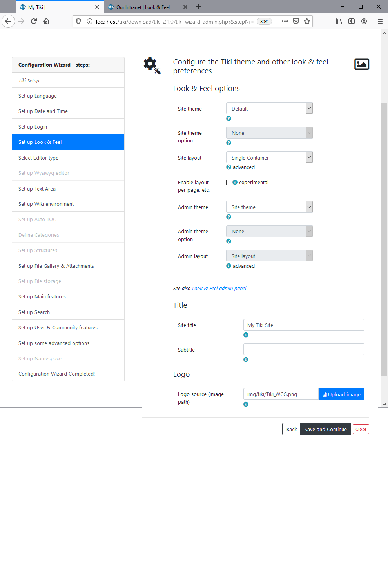Click the Subtitle text field
Viewport: 388px width, 588px height.
304,349
